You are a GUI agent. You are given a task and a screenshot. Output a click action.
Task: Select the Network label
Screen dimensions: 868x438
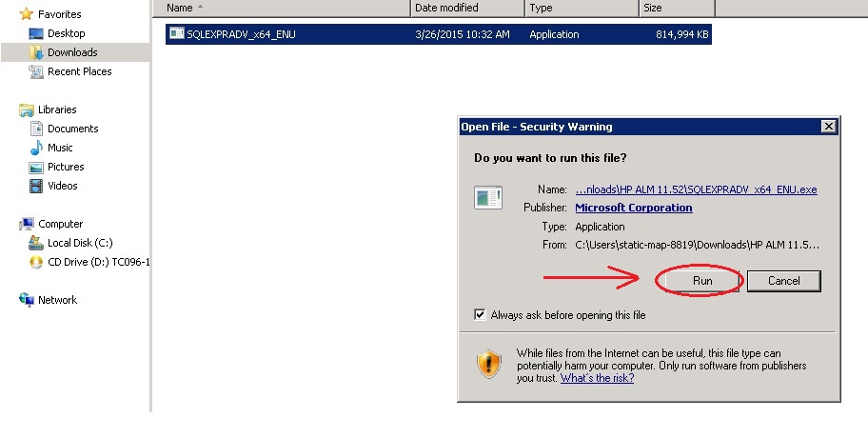point(57,300)
